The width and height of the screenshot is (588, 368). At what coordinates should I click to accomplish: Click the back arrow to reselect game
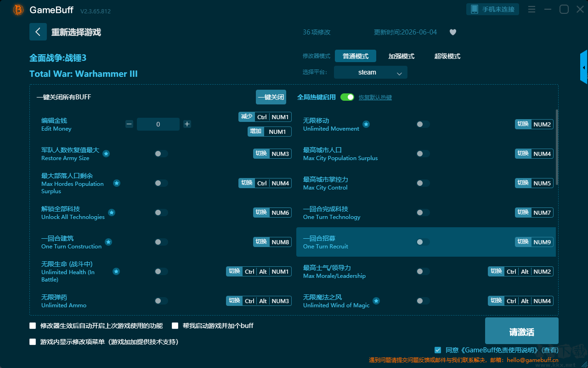[38, 32]
